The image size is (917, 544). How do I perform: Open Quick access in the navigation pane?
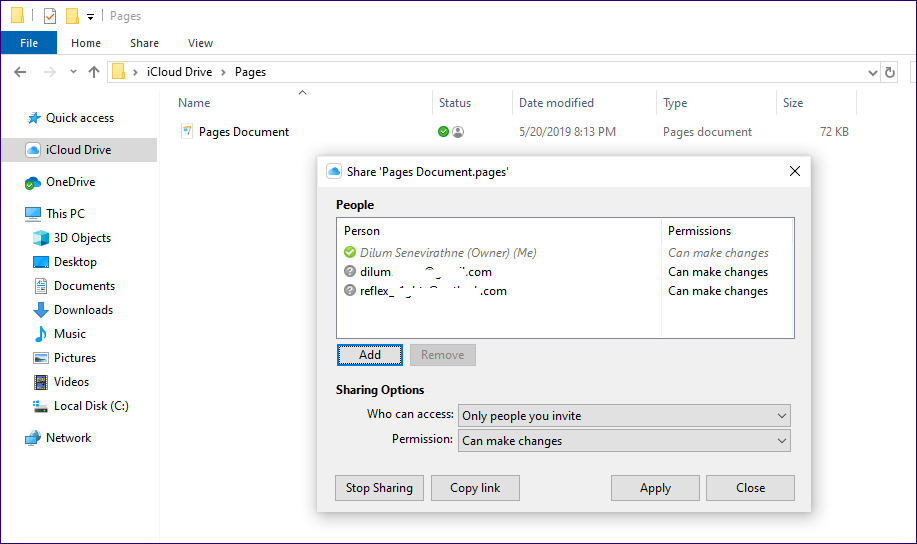[80, 118]
